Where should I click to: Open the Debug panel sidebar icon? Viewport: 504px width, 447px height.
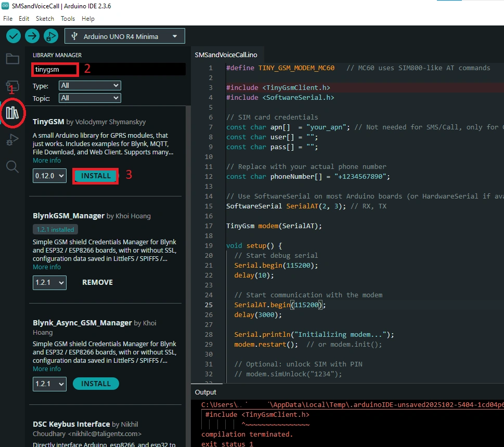[12, 139]
